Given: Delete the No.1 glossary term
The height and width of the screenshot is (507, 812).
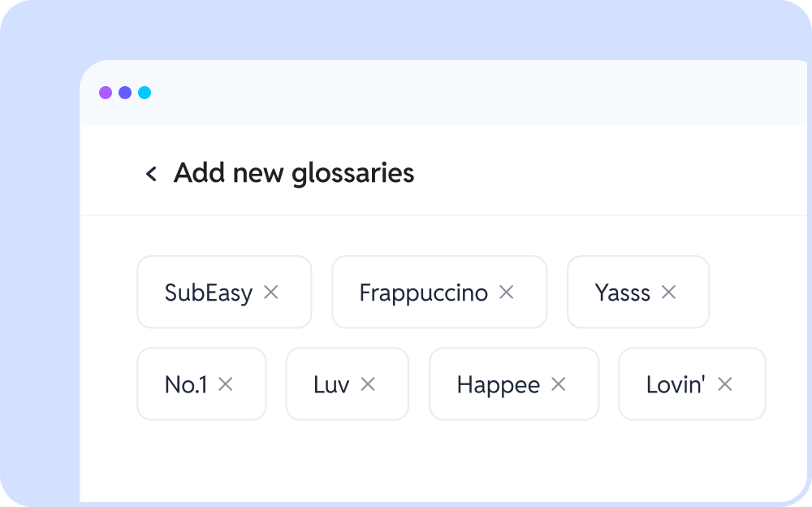Looking at the screenshot, I should click(226, 384).
